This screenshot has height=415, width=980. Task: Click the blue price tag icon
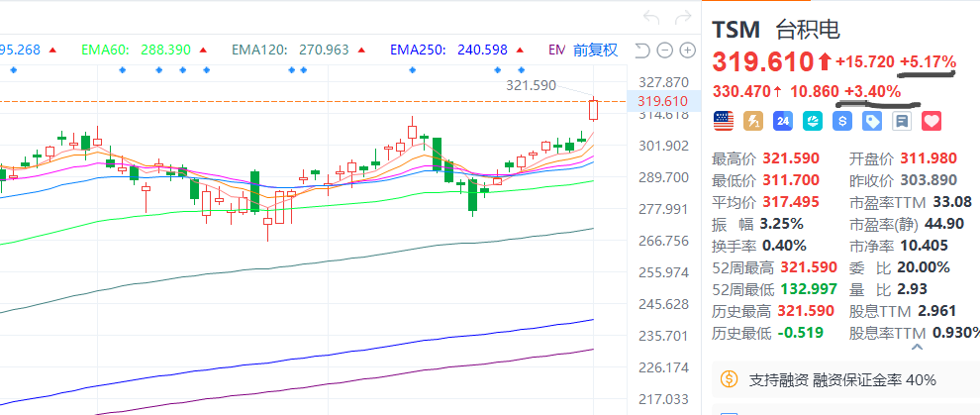(x=872, y=121)
